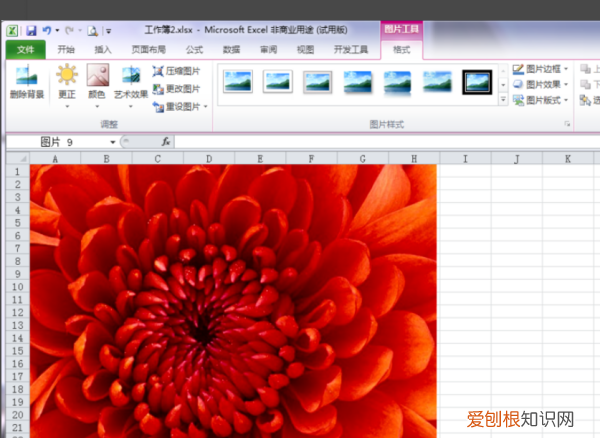This screenshot has height=438, width=600.
Task: Click into the formula bar input
Action: click(x=386, y=142)
